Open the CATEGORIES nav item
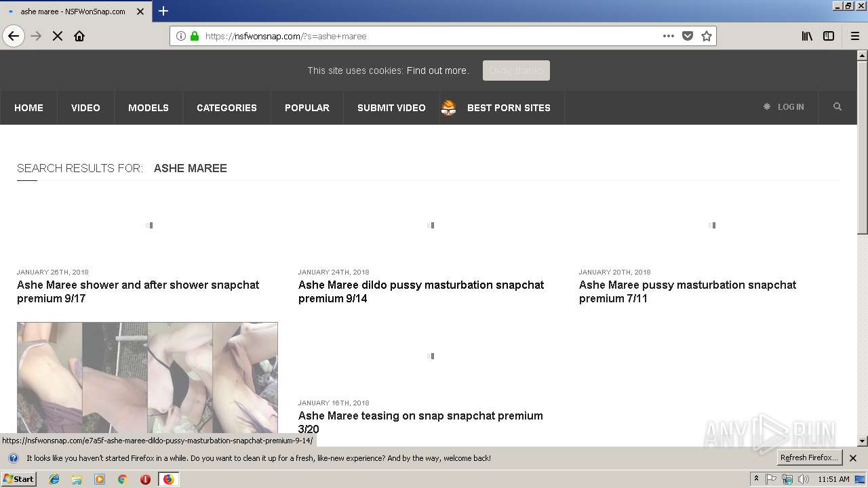 (226, 108)
